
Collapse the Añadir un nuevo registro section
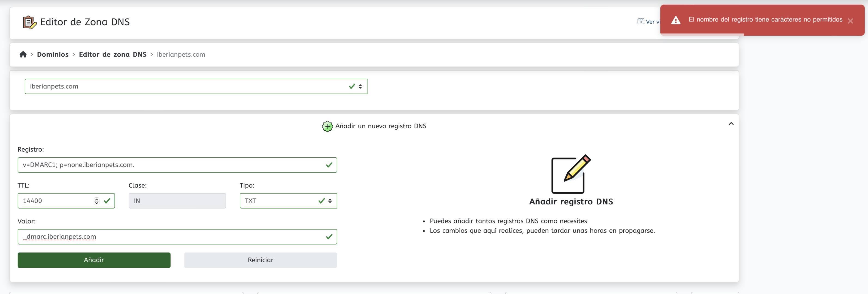(x=731, y=124)
